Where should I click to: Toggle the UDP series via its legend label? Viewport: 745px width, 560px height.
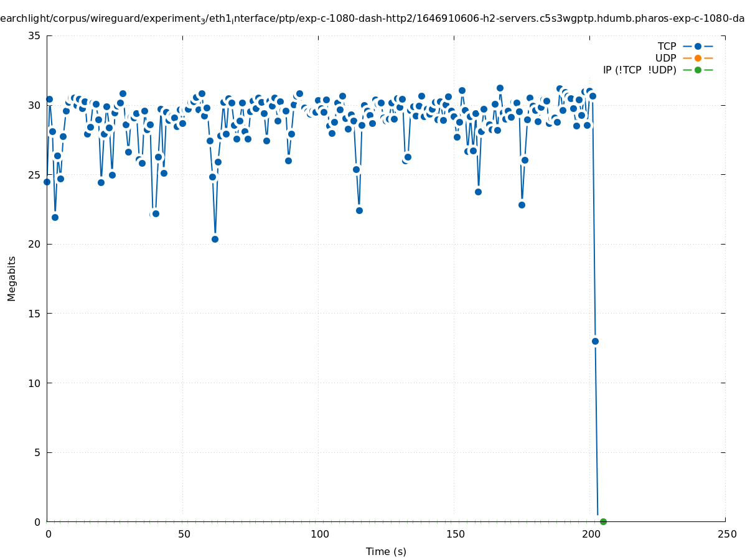[x=665, y=58]
